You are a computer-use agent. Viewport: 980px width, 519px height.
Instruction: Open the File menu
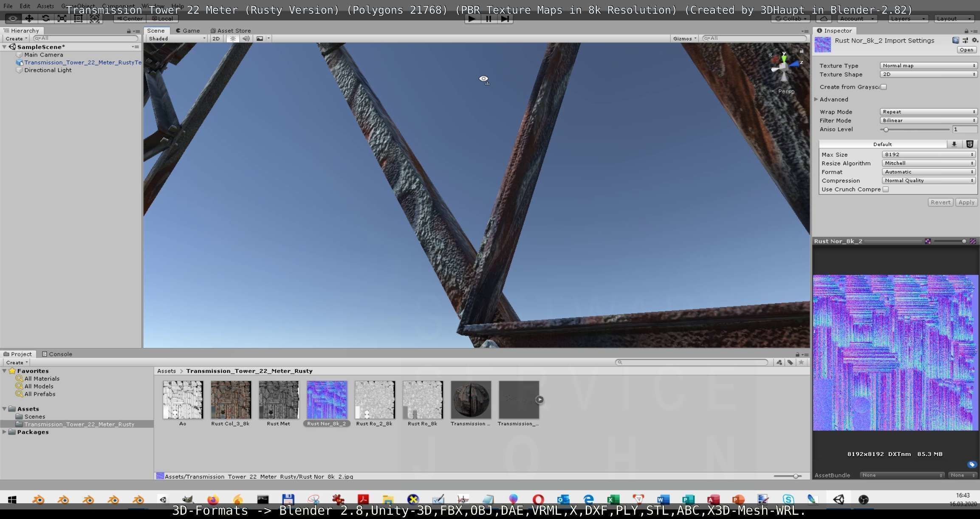[8, 6]
